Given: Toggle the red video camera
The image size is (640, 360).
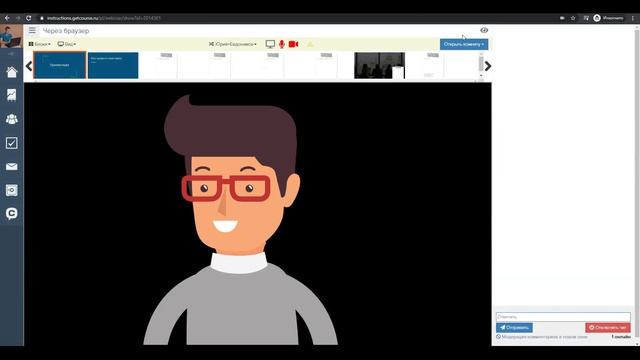Looking at the screenshot, I should (293, 44).
